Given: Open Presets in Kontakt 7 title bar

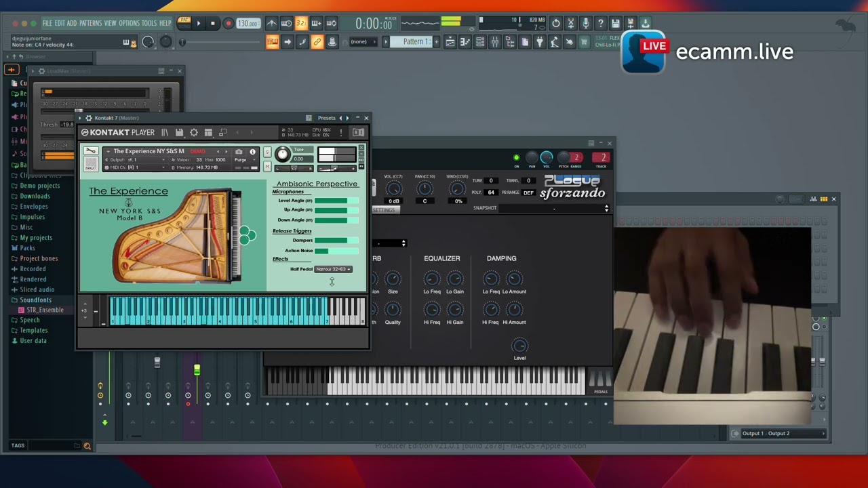Looking at the screenshot, I should tap(326, 118).
